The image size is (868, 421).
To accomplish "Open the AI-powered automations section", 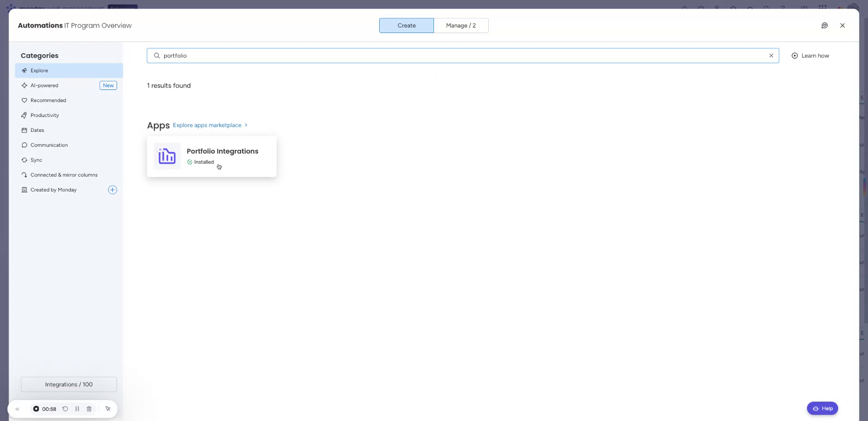I will (44, 85).
